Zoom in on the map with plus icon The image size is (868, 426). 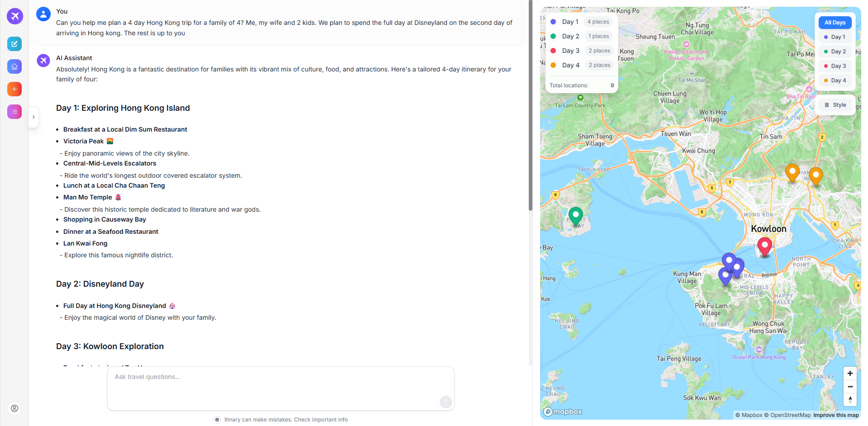[x=850, y=373]
